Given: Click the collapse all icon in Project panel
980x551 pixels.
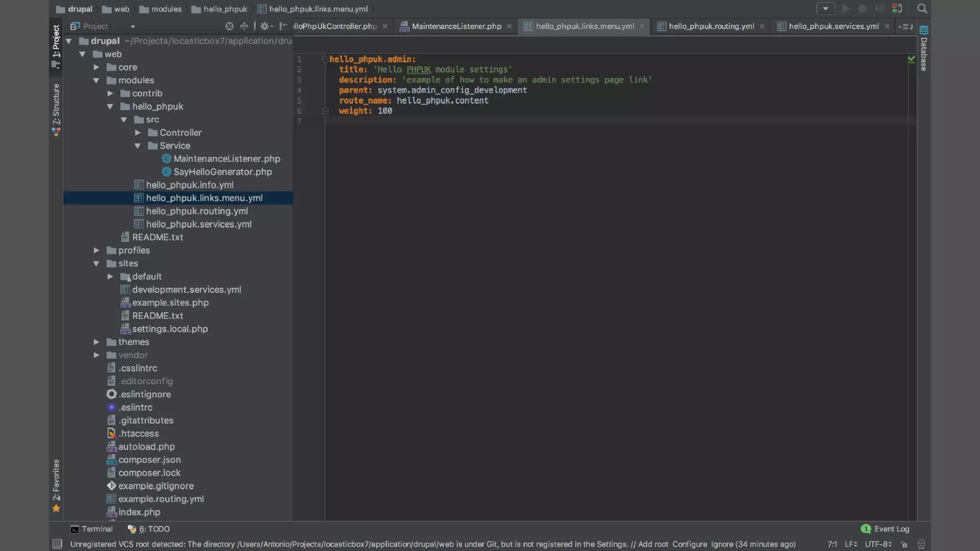Looking at the screenshot, I should pyautogui.click(x=244, y=26).
